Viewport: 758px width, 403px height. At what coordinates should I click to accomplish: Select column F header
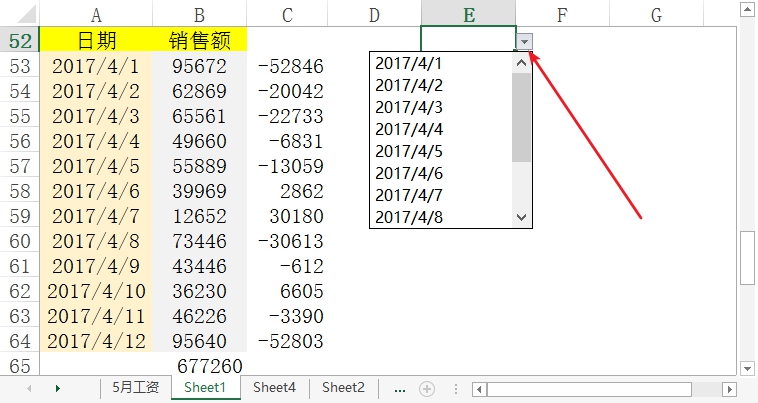tap(562, 14)
